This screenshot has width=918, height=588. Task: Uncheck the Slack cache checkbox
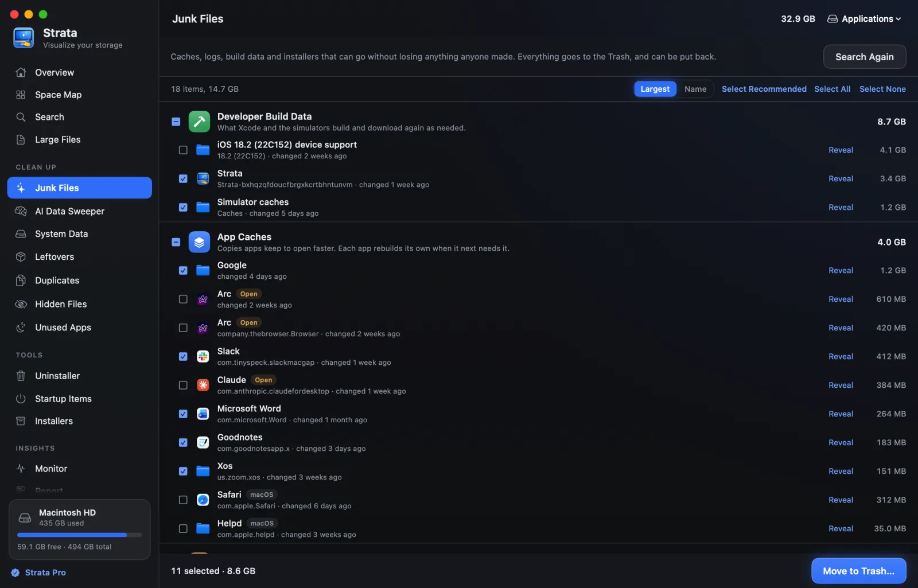pyautogui.click(x=183, y=357)
